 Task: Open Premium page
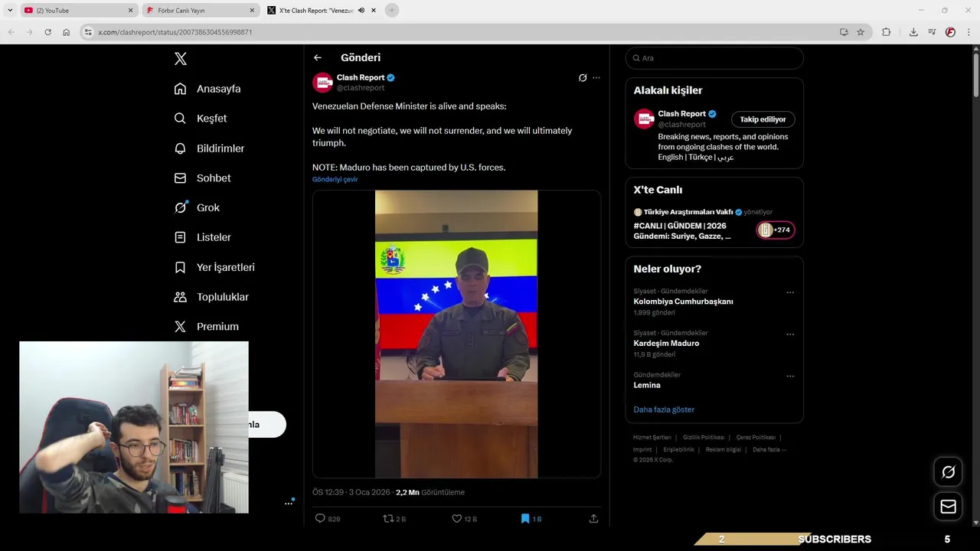(206, 326)
